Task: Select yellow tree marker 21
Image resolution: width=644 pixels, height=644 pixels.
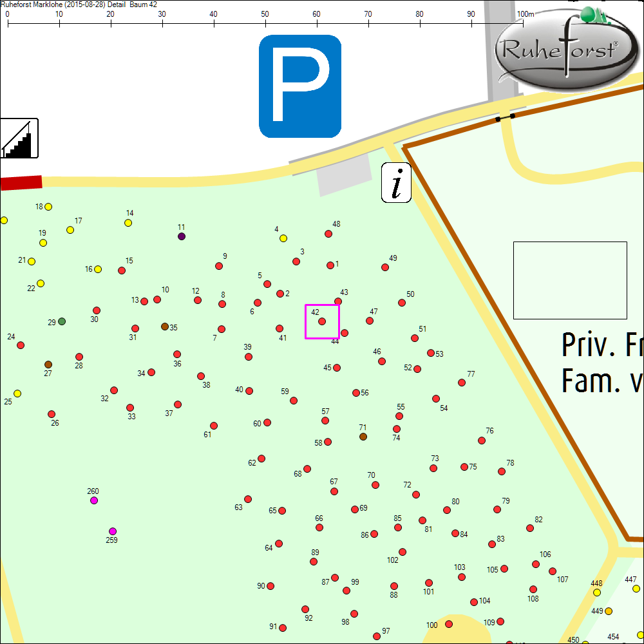Action: point(32,261)
